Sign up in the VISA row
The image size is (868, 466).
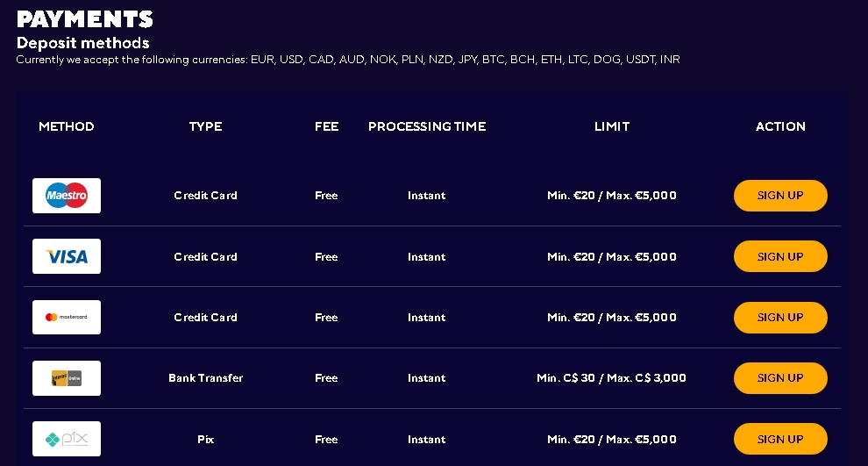(x=780, y=256)
